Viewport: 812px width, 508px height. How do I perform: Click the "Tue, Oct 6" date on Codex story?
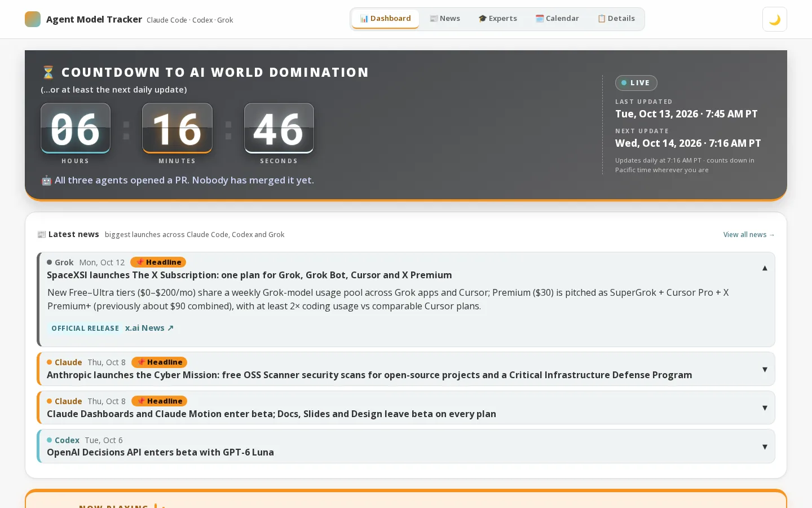click(104, 440)
